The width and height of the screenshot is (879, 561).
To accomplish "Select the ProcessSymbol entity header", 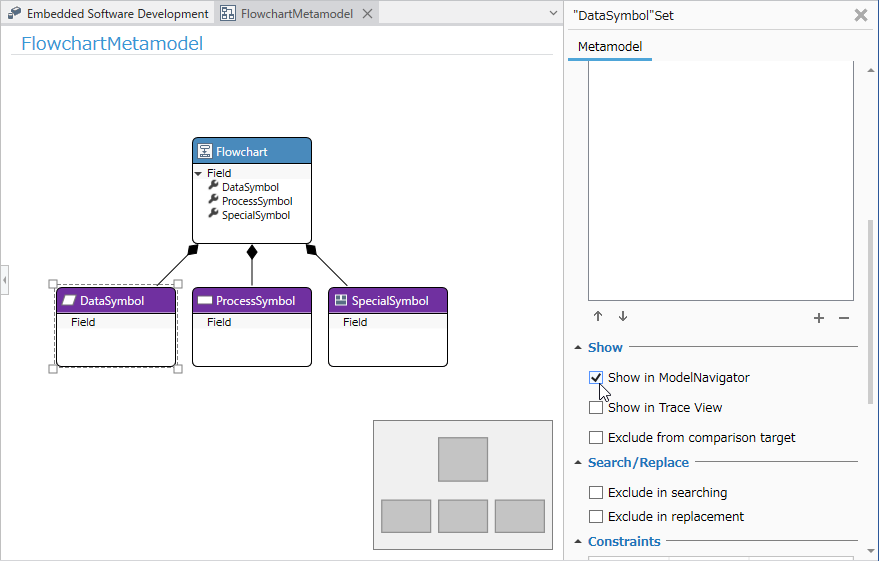I will (252, 300).
